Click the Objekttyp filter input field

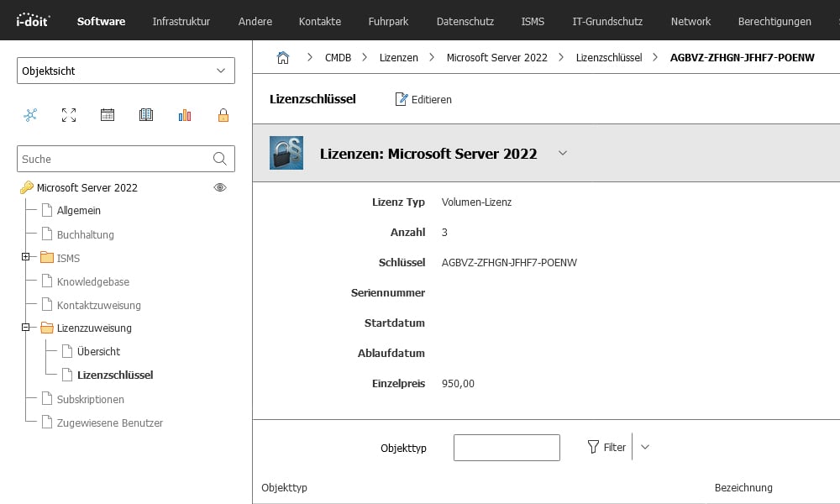pyautogui.click(x=507, y=447)
